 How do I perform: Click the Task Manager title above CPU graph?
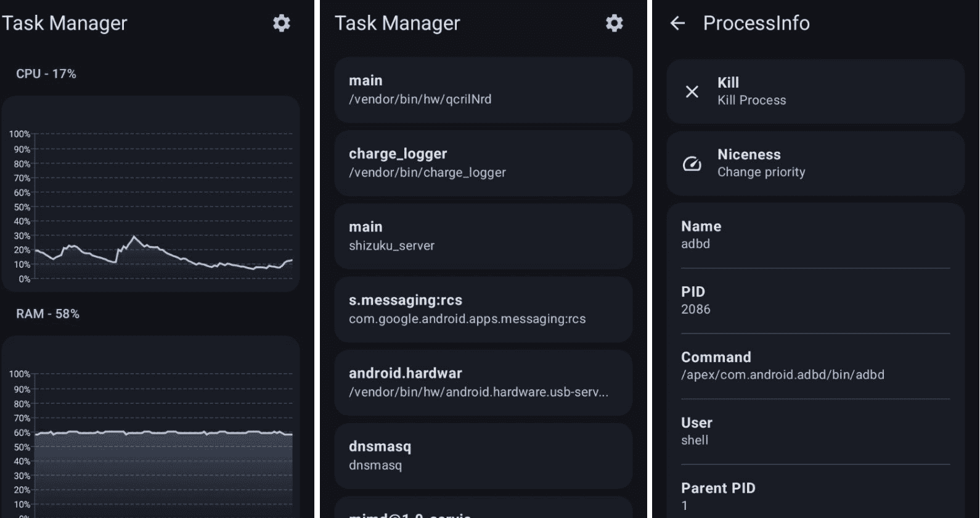pyautogui.click(x=64, y=23)
